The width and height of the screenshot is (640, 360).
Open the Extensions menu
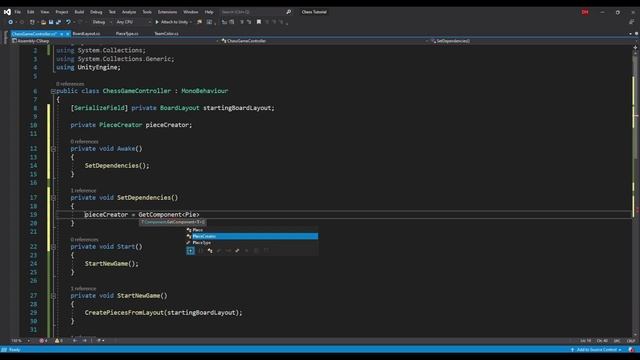[x=167, y=12]
